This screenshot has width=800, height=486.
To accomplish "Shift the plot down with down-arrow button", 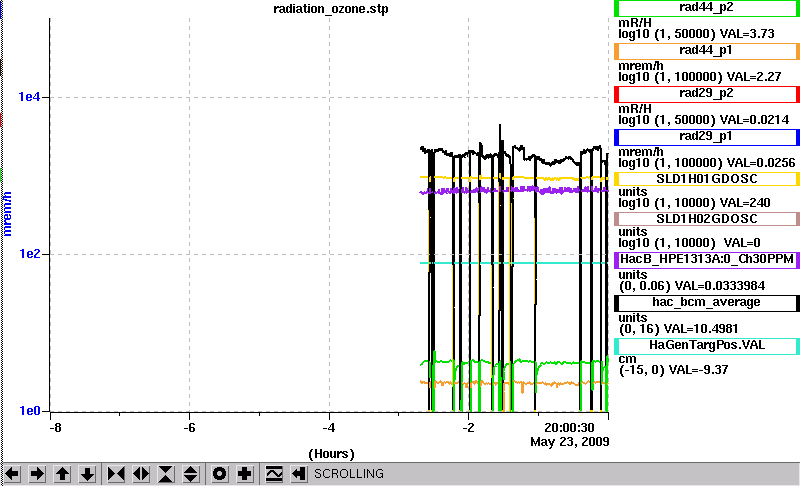I will click(x=87, y=474).
